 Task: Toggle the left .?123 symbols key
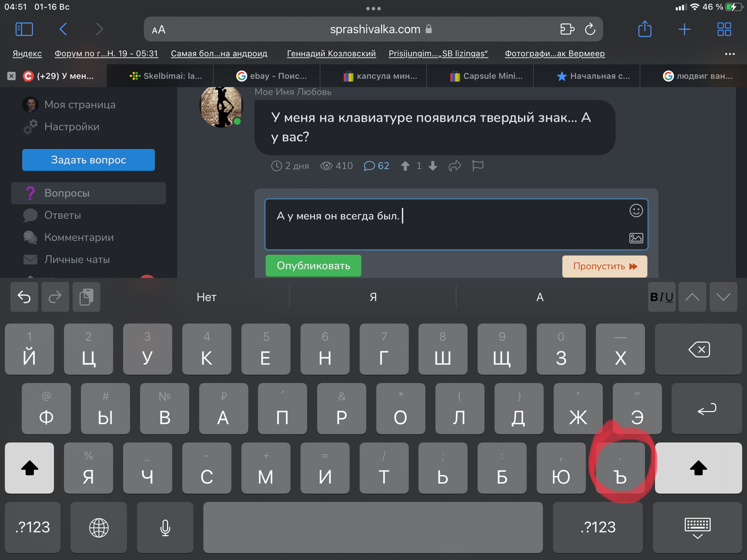[33, 527]
